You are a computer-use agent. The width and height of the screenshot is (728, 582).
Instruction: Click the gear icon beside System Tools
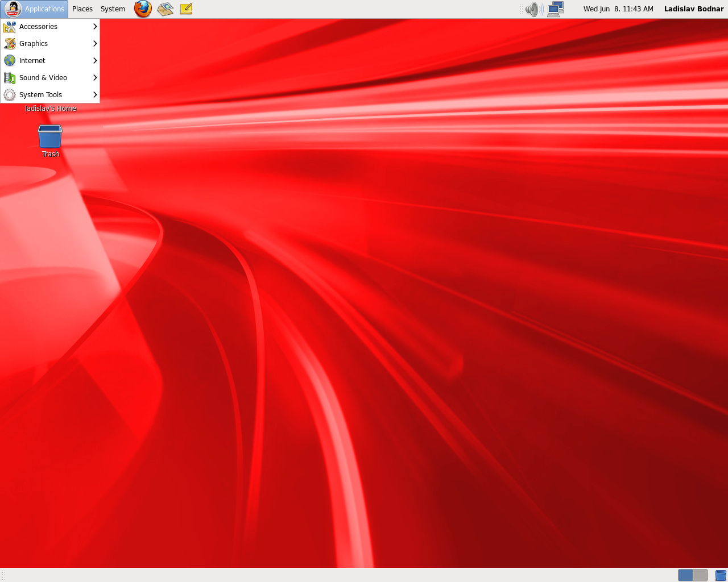(x=9, y=94)
